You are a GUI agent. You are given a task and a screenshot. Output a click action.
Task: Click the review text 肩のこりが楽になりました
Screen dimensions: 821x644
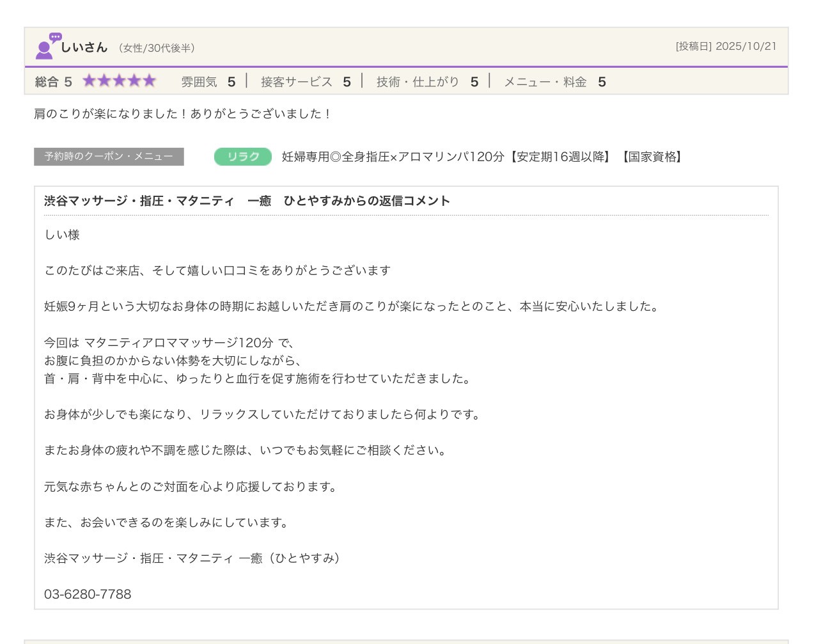click(183, 114)
